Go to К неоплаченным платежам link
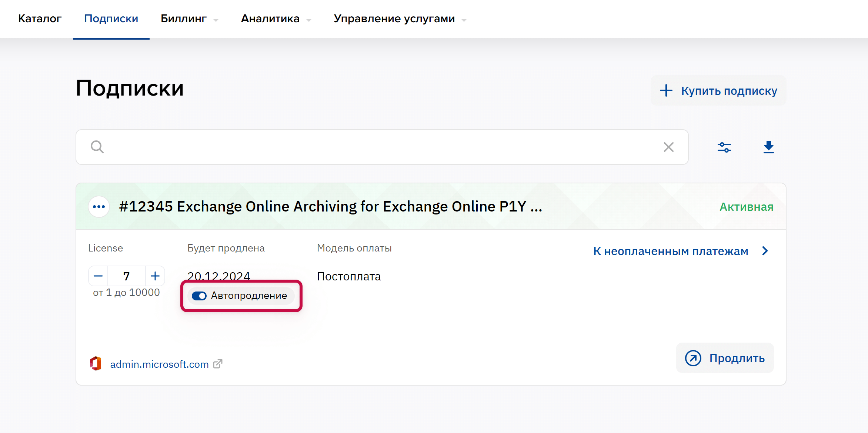868x433 pixels. point(671,251)
